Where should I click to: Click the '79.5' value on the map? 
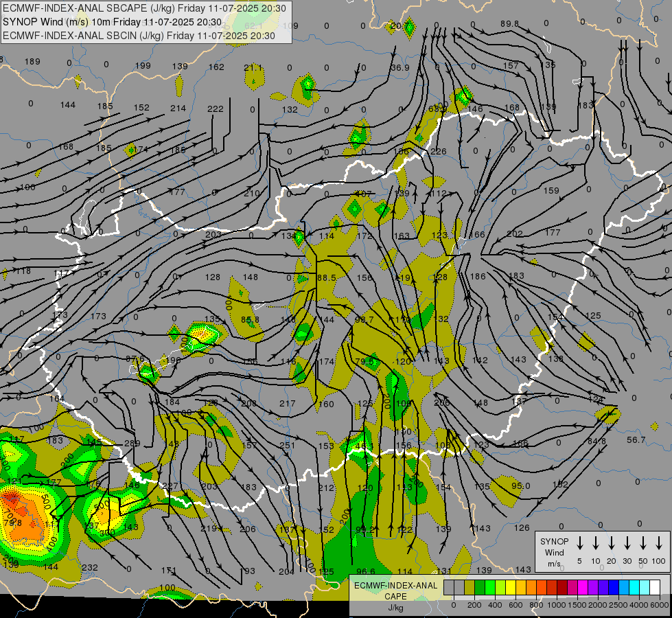364,362
